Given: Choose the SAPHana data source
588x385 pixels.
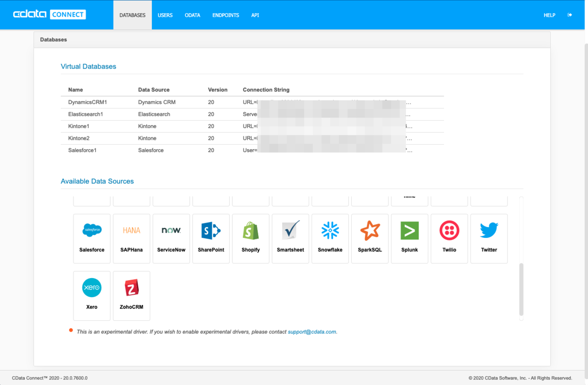Looking at the screenshot, I should (x=132, y=238).
